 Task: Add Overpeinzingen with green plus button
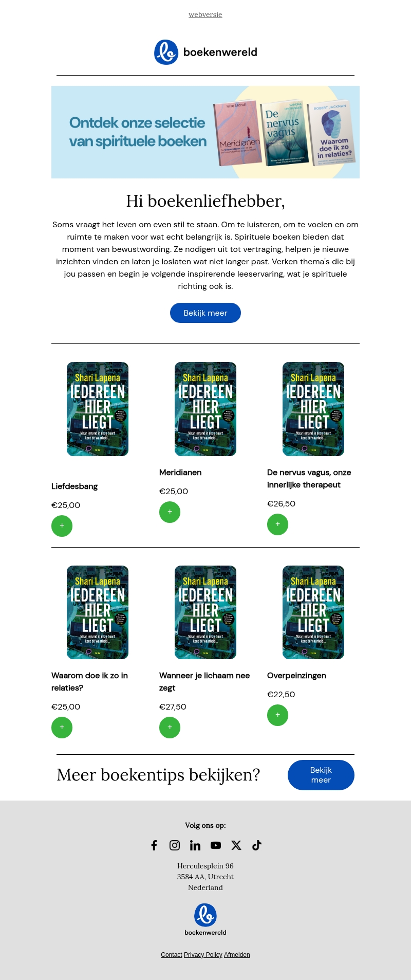coord(277,715)
